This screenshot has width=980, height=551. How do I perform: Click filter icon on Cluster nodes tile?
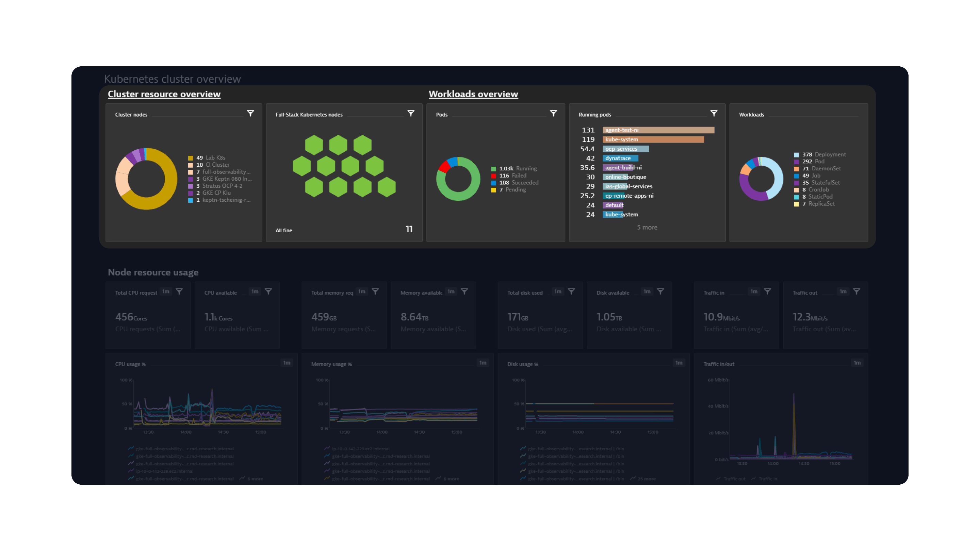click(250, 113)
